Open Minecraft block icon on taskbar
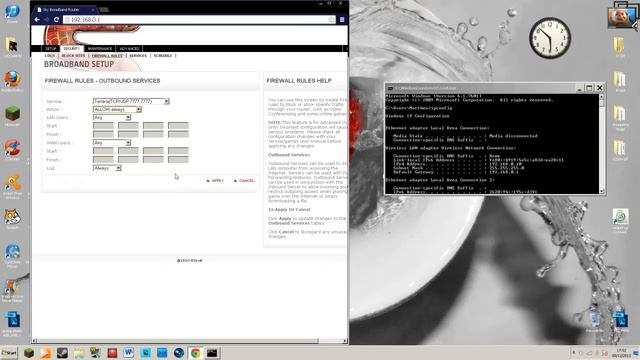 (29, 353)
